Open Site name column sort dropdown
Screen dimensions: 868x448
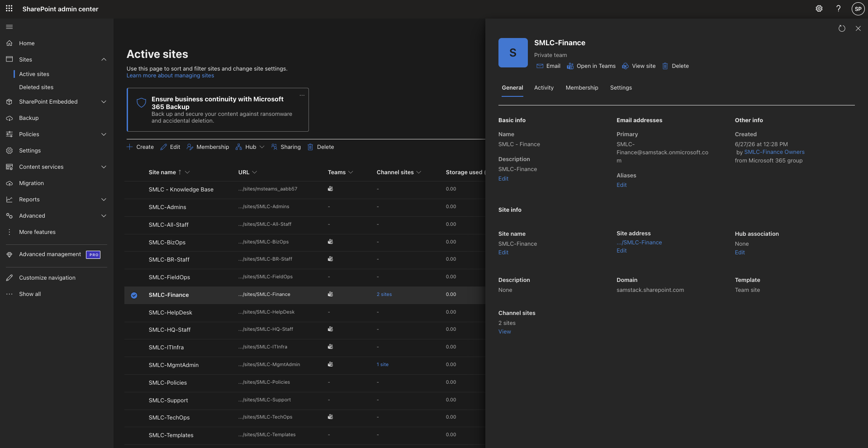click(x=187, y=172)
